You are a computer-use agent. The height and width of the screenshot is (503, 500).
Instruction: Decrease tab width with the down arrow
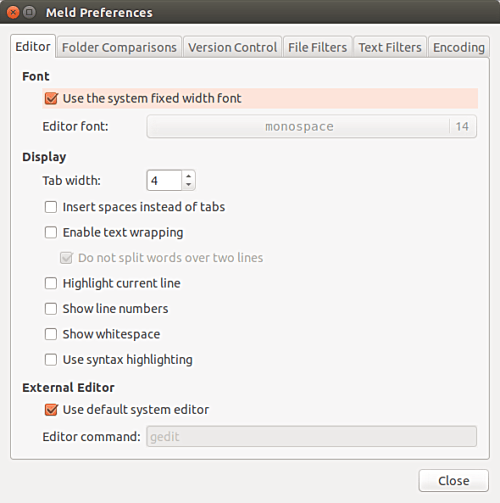(189, 185)
